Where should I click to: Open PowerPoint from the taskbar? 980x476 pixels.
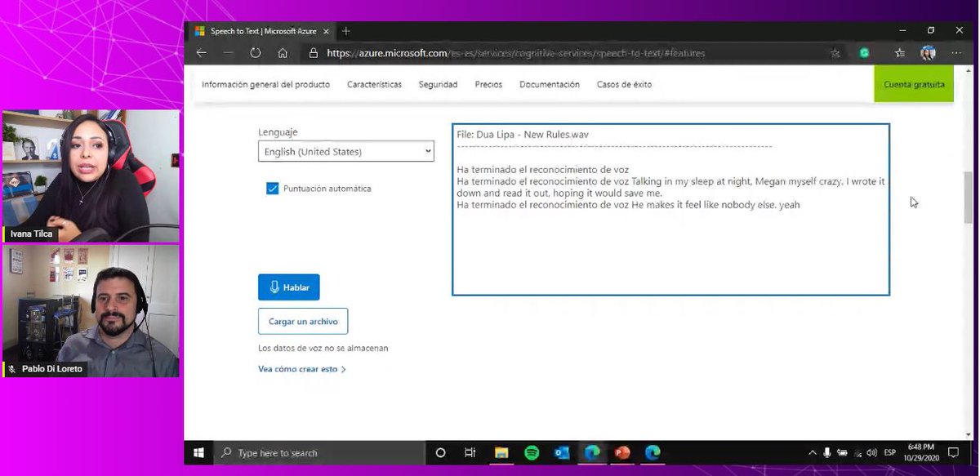(x=622, y=452)
